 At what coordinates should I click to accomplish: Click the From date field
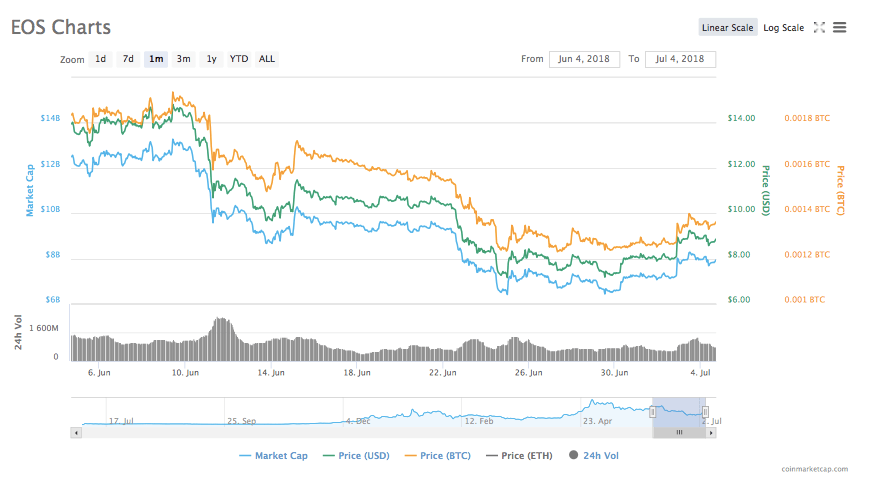[x=584, y=59]
